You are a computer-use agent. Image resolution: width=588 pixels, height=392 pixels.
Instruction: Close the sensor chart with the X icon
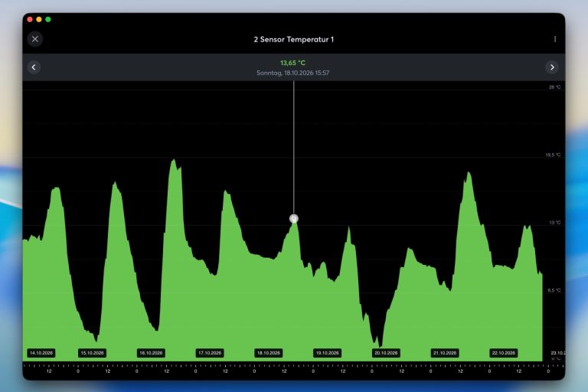coord(35,39)
